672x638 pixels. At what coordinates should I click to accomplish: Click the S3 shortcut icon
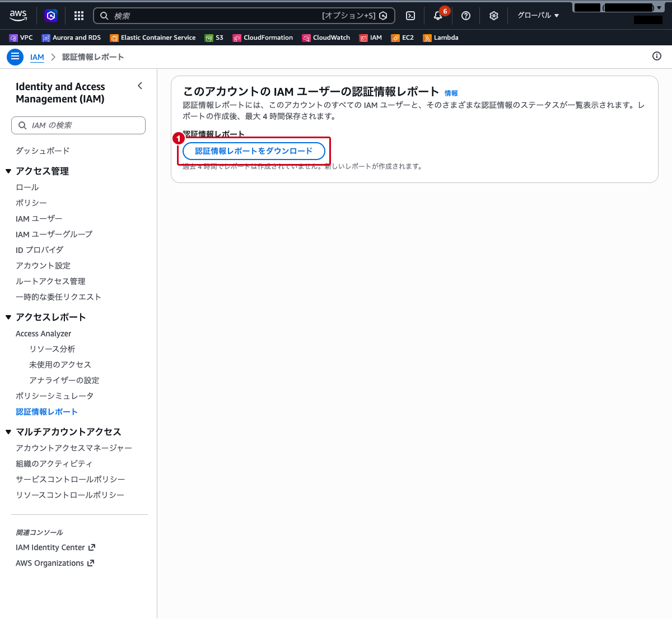click(x=209, y=38)
